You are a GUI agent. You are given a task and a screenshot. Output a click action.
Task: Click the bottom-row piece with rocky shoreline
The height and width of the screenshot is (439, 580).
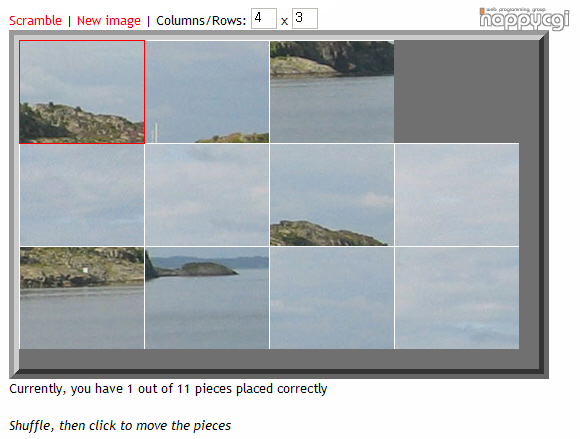pyautogui.click(x=82, y=298)
